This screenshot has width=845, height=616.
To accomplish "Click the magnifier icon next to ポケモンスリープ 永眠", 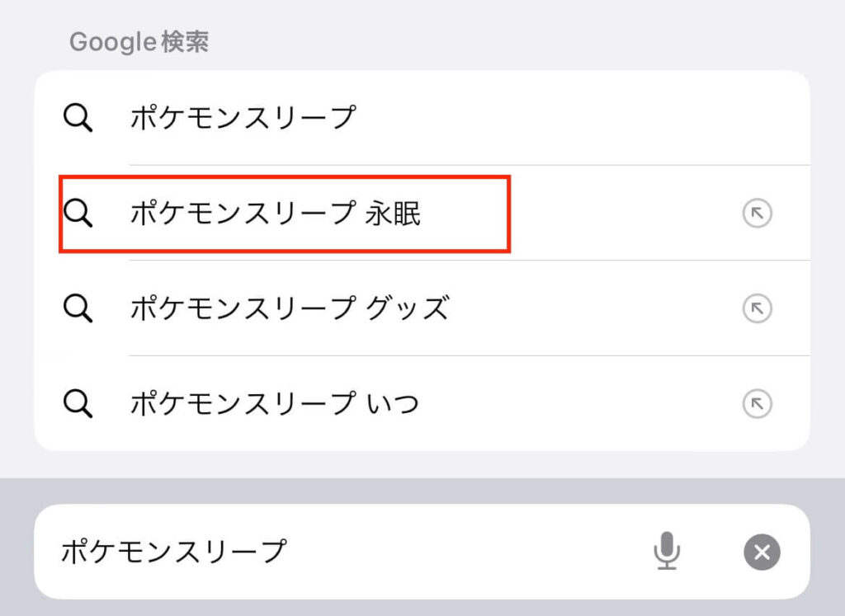I will pyautogui.click(x=78, y=214).
